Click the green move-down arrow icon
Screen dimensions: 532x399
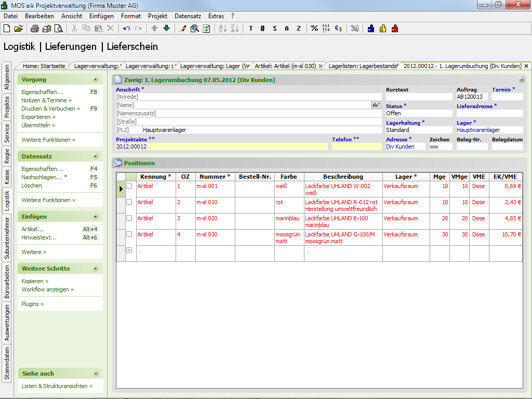(x=166, y=29)
